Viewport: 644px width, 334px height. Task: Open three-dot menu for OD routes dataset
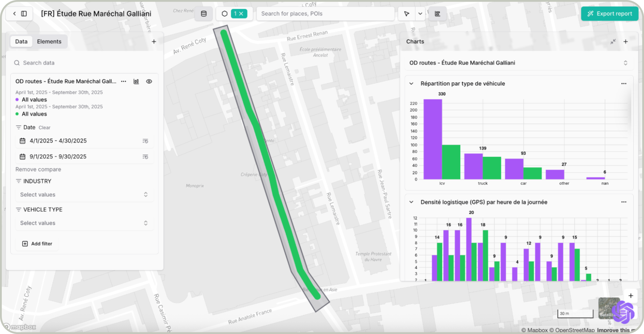click(124, 81)
